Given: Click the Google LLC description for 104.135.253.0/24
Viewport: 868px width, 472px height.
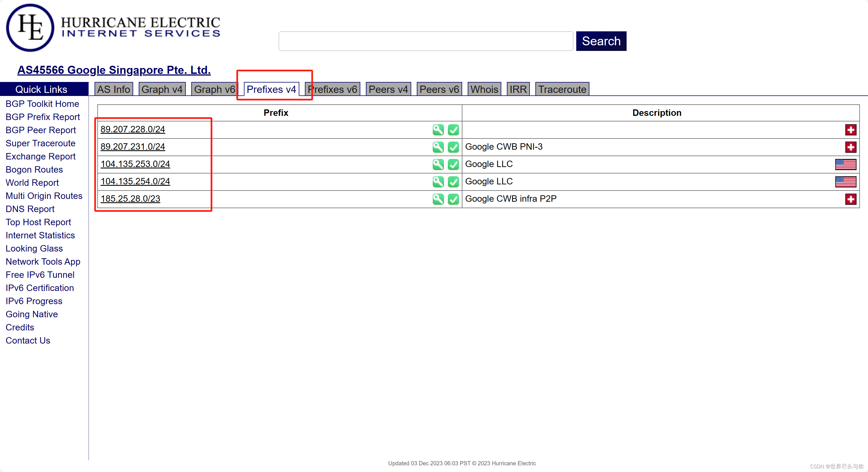Looking at the screenshot, I should 489,164.
